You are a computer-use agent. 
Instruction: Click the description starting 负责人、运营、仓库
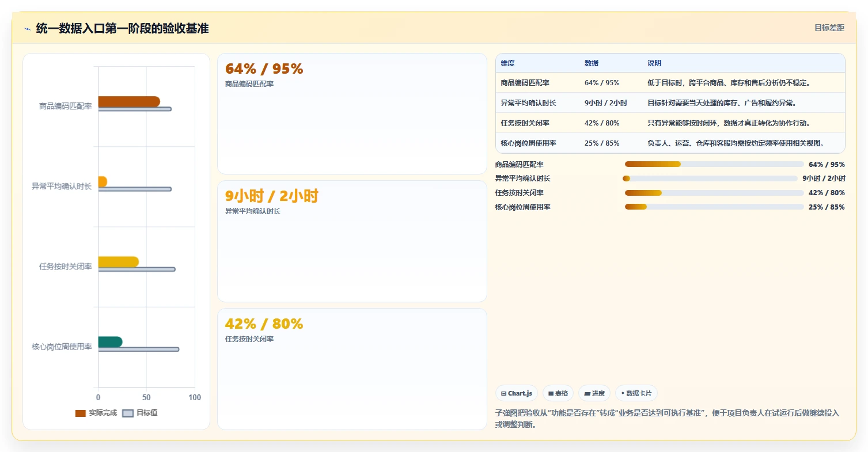[736, 143]
